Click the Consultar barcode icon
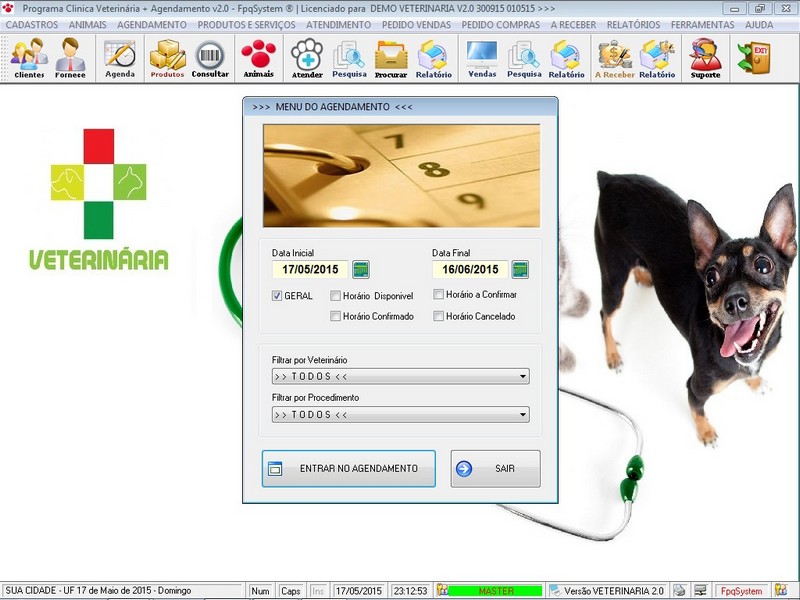Viewport: 800px width, 600px height. click(x=210, y=58)
